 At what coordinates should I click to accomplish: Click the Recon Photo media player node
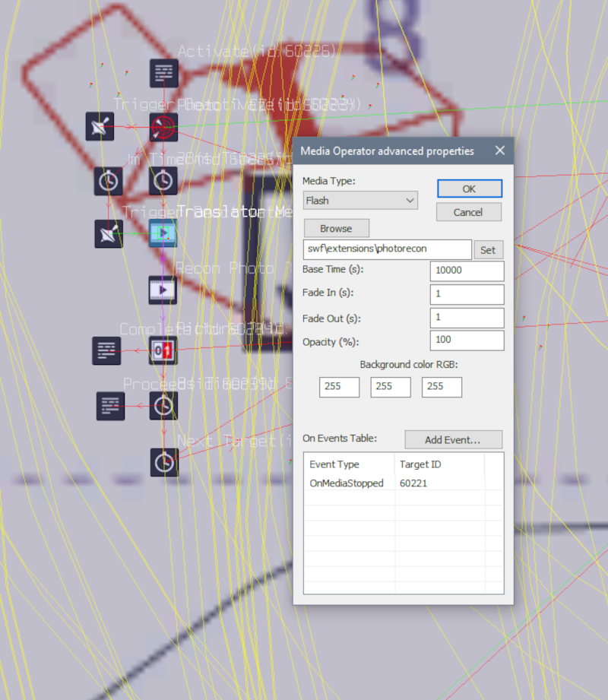[163, 290]
